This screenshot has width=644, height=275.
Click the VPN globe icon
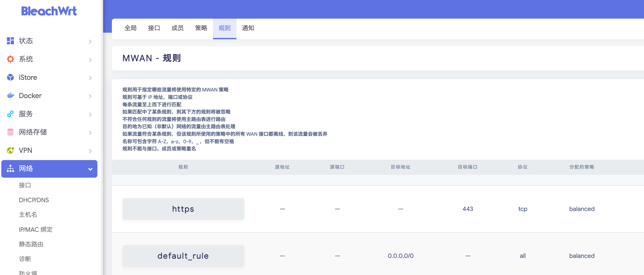10,150
